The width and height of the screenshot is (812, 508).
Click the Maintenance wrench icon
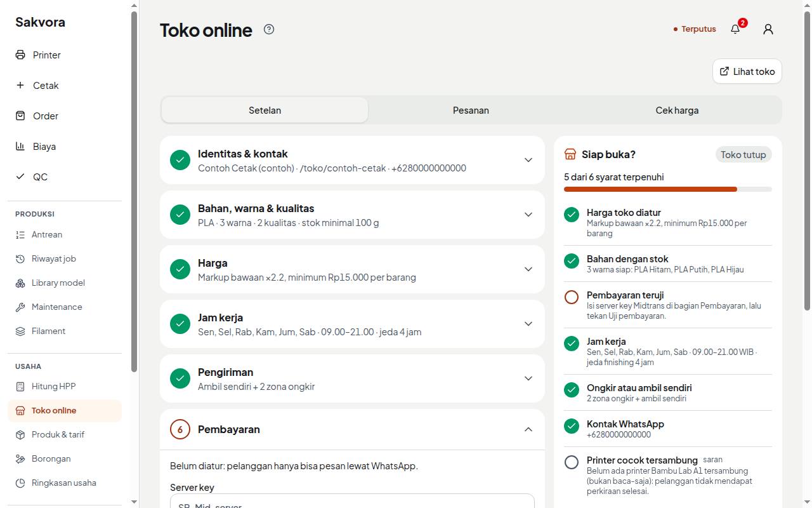click(20, 307)
